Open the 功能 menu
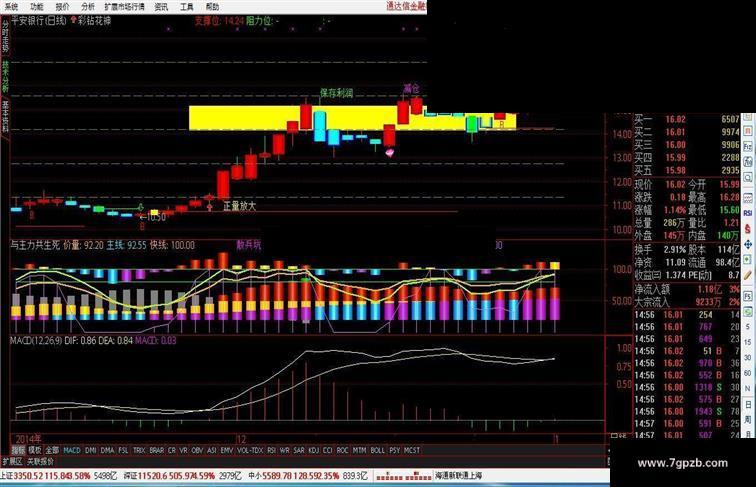Viewport: 756px width, 487px height. tap(37, 7)
